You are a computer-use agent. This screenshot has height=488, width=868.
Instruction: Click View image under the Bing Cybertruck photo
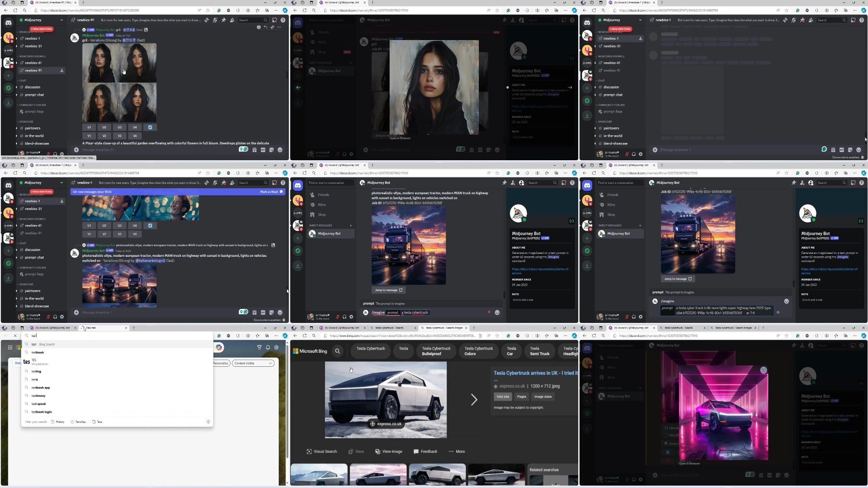click(389, 451)
